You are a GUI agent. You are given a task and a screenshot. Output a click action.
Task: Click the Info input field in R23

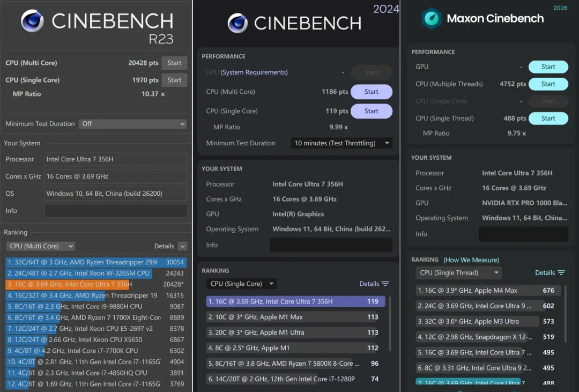116,211
